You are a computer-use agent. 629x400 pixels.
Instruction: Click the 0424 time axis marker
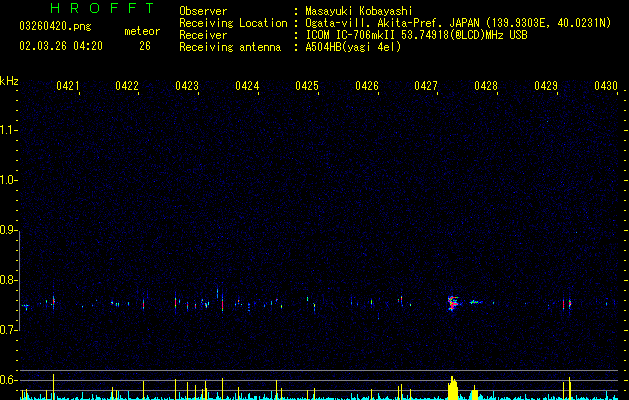(247, 86)
